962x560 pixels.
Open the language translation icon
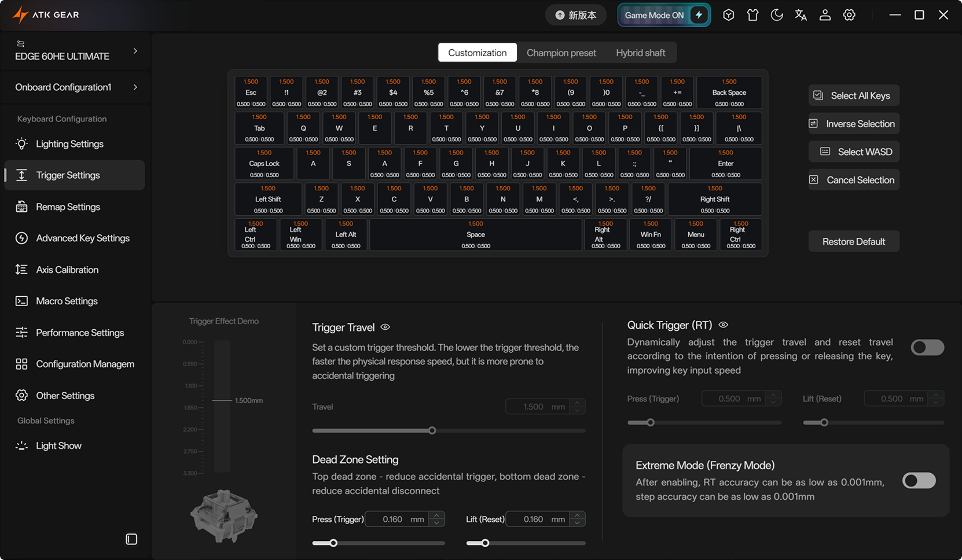(801, 15)
